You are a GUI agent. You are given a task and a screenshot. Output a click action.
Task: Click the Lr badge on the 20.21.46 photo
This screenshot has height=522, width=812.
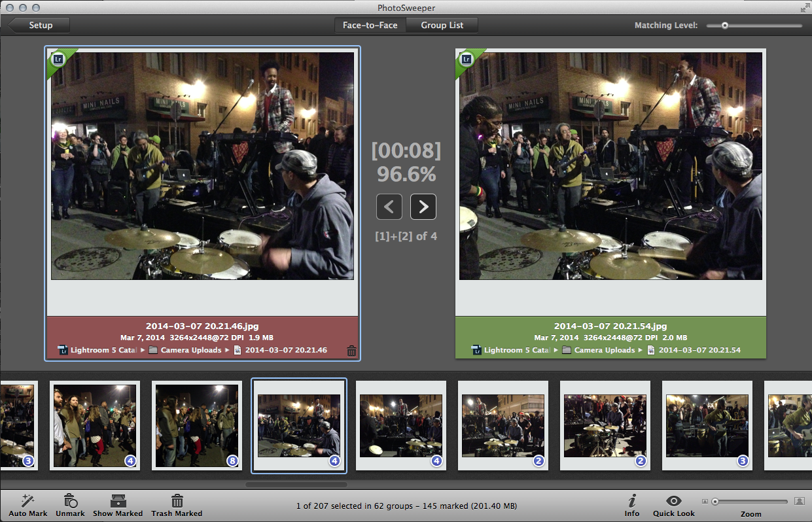pos(57,60)
